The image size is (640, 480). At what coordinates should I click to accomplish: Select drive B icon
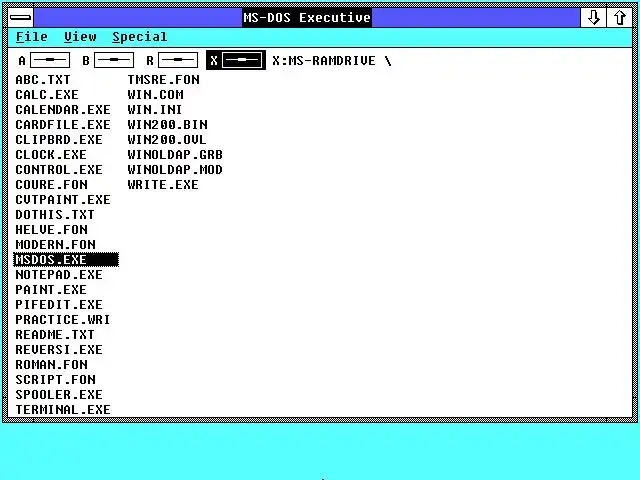click(x=108, y=60)
